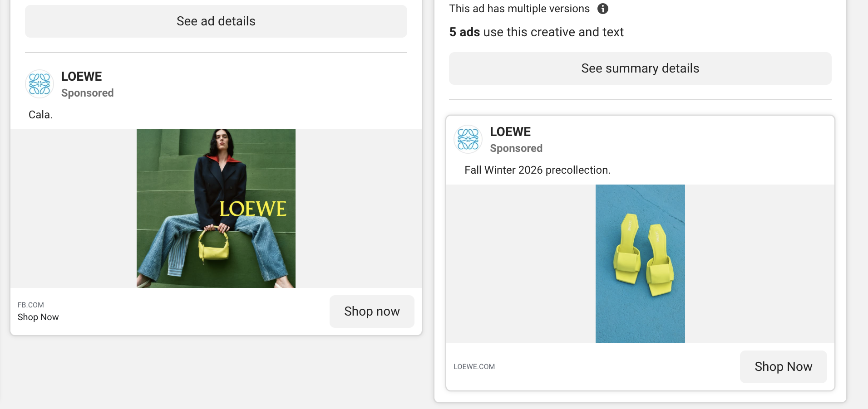Open See ad details
The width and height of the screenshot is (868, 409).
coord(216,21)
